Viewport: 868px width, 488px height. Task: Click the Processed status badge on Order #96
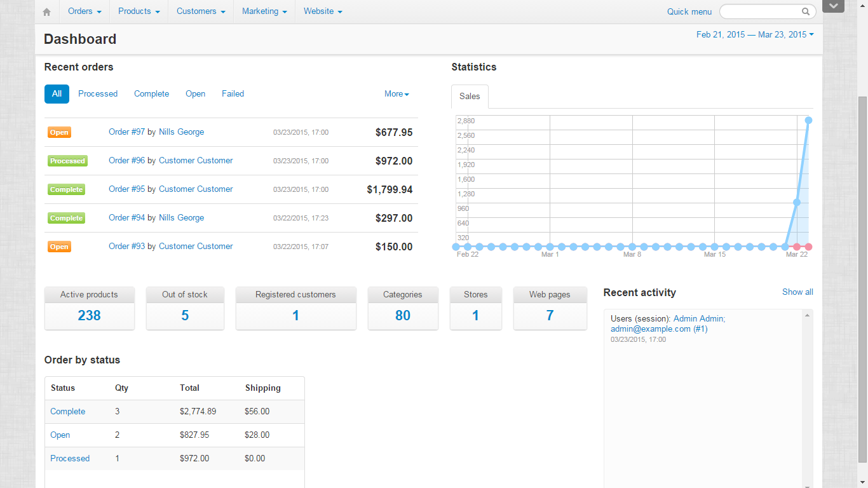click(x=67, y=161)
